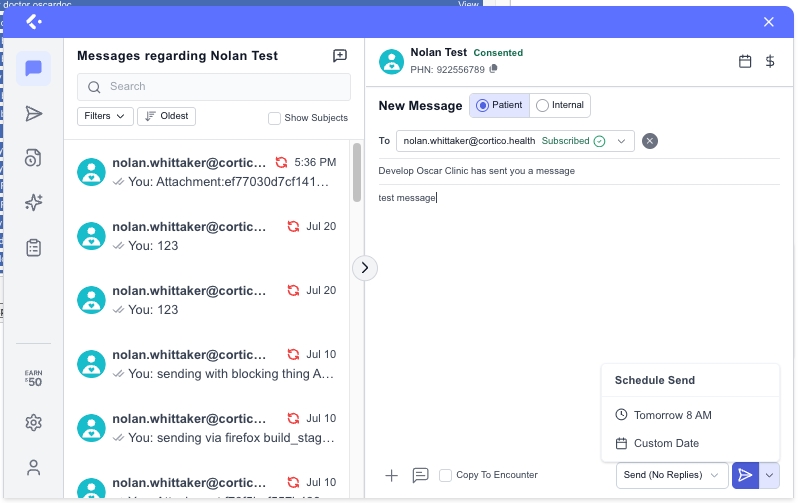Screen dimensions: 808x503
Task: Click the Nolan Test patient name
Action: pyautogui.click(x=439, y=52)
